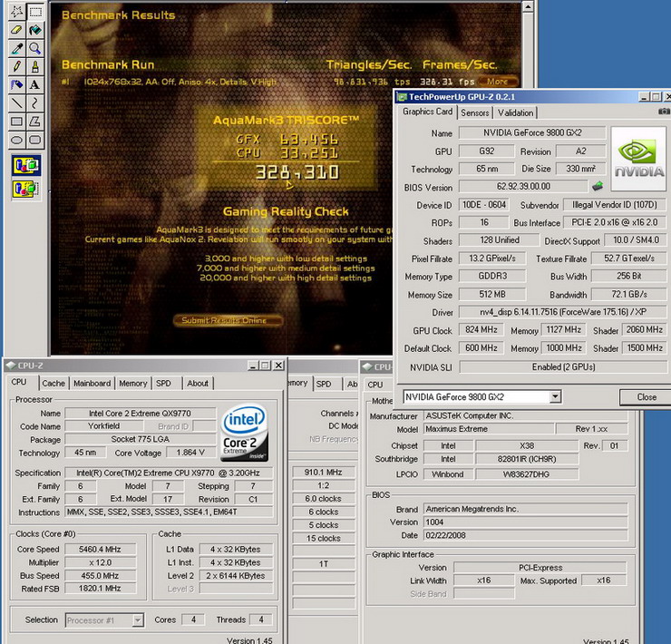Image resolution: width=671 pixels, height=644 pixels.
Task: Click the Intel Core 2 Extreme logo
Action: coord(244,433)
